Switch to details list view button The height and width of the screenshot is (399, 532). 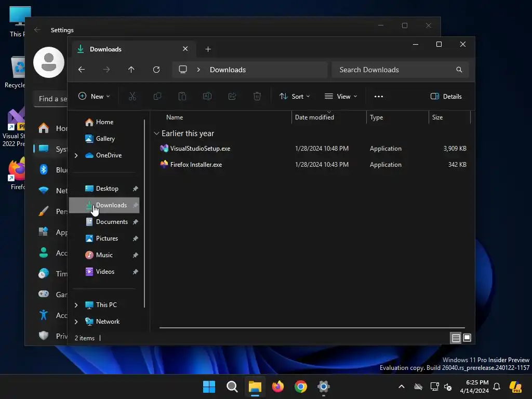[456, 338]
